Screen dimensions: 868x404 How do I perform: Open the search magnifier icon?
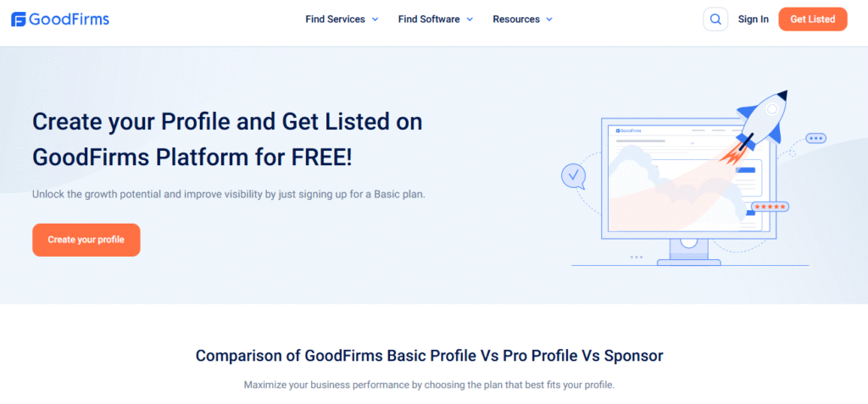click(x=715, y=19)
